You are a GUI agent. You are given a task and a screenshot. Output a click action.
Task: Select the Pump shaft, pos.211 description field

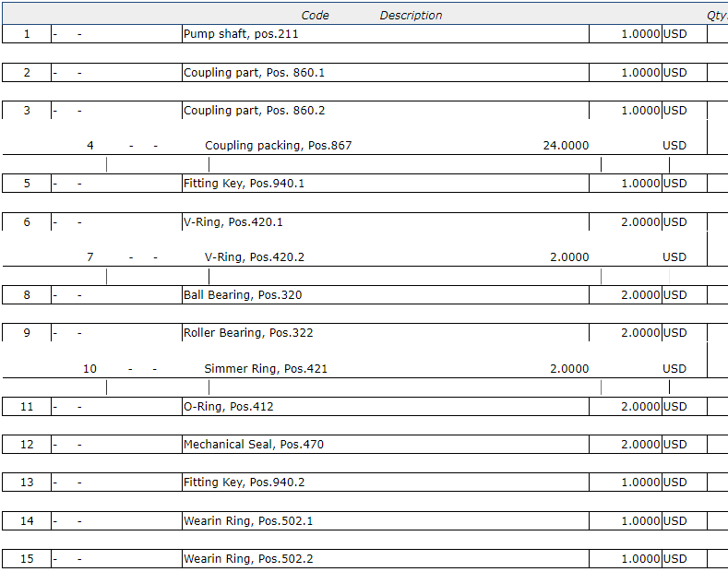(x=241, y=34)
